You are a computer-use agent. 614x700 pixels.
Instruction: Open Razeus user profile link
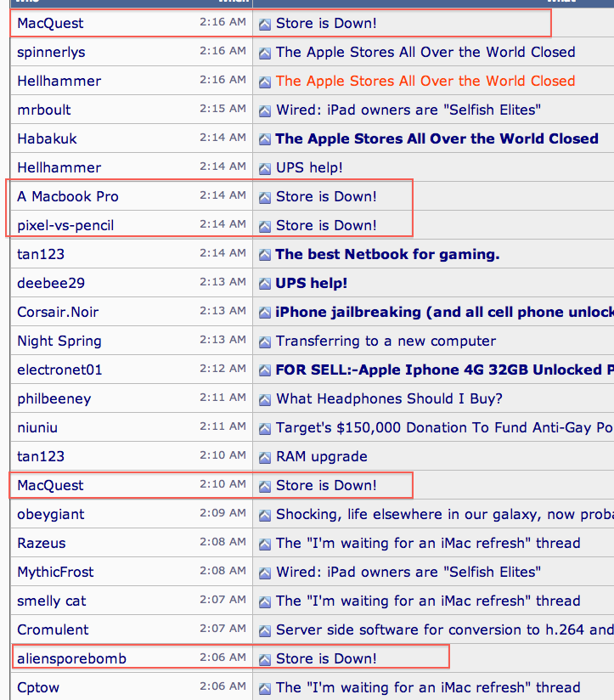41,544
